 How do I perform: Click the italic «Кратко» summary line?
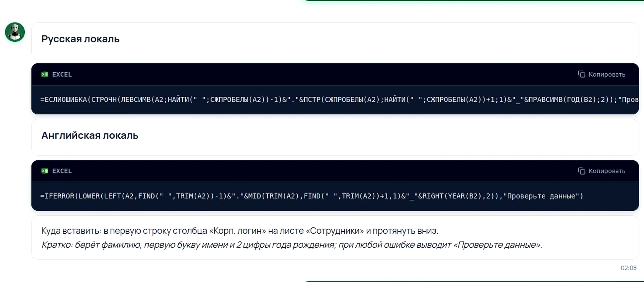(292, 245)
